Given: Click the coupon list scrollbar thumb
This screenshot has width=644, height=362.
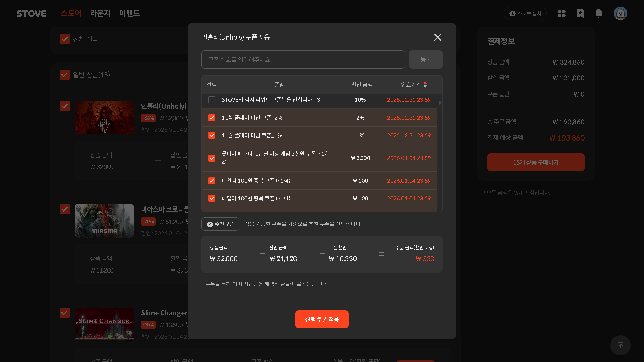Looking at the screenshot, I should pyautogui.click(x=440, y=103).
